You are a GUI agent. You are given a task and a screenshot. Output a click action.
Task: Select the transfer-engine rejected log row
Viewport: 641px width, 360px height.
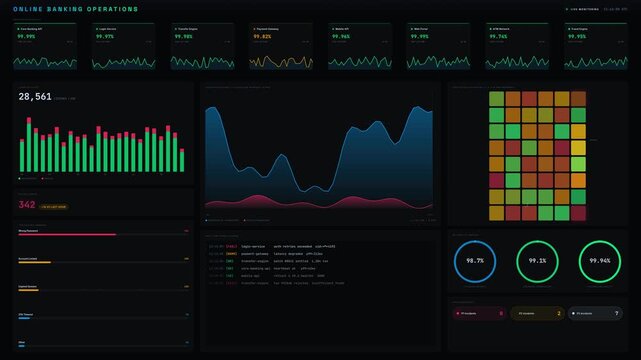pyautogui.click(x=320, y=283)
